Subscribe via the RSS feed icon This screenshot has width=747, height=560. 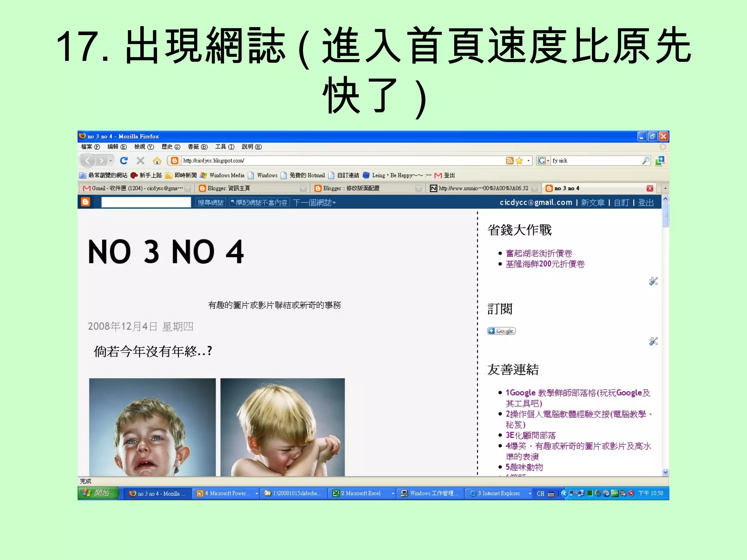coord(510,161)
